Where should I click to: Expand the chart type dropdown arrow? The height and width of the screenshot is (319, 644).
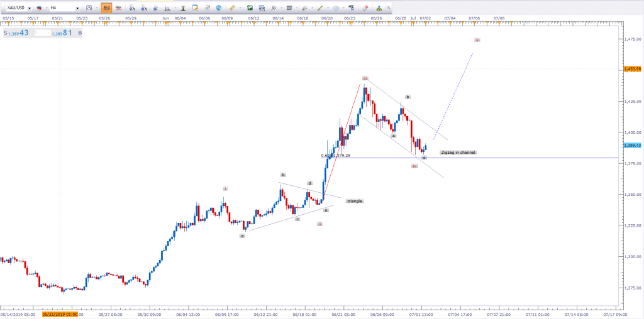(x=96, y=8)
